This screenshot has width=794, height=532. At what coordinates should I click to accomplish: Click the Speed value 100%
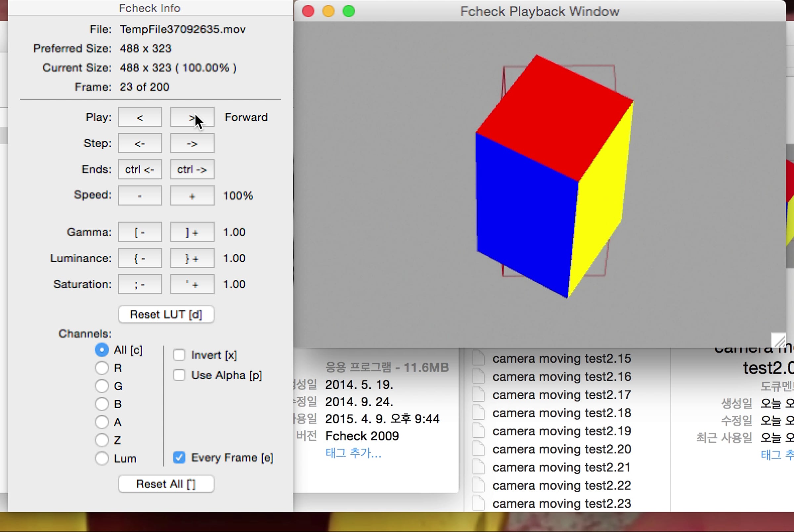point(238,196)
